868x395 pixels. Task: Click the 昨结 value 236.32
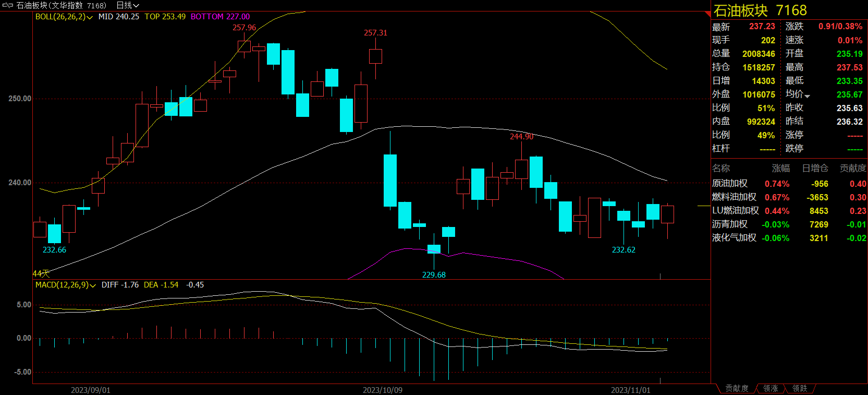[x=850, y=122]
